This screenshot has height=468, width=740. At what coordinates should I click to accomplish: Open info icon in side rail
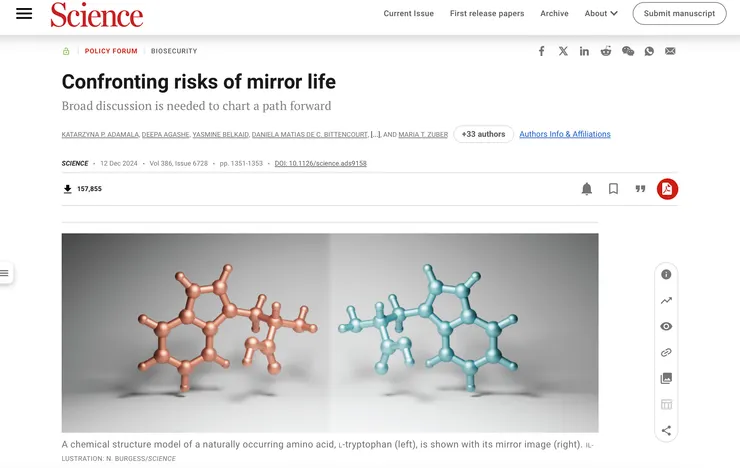[666, 275]
